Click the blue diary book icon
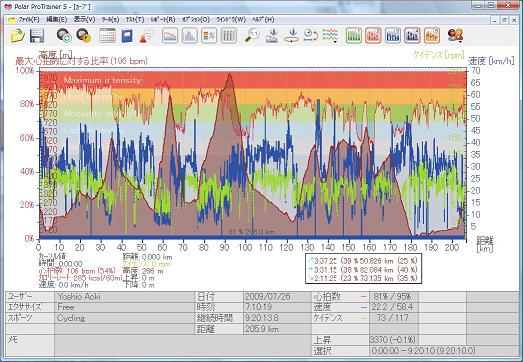This screenshot has height=362, width=523. point(127,36)
